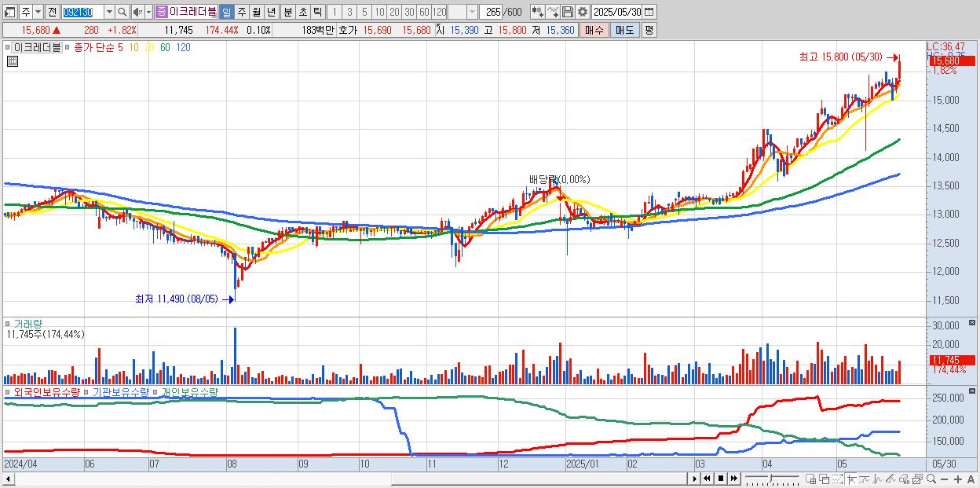Click the horizontal scrollbar left arrow
980x488 pixels.
tap(9, 479)
